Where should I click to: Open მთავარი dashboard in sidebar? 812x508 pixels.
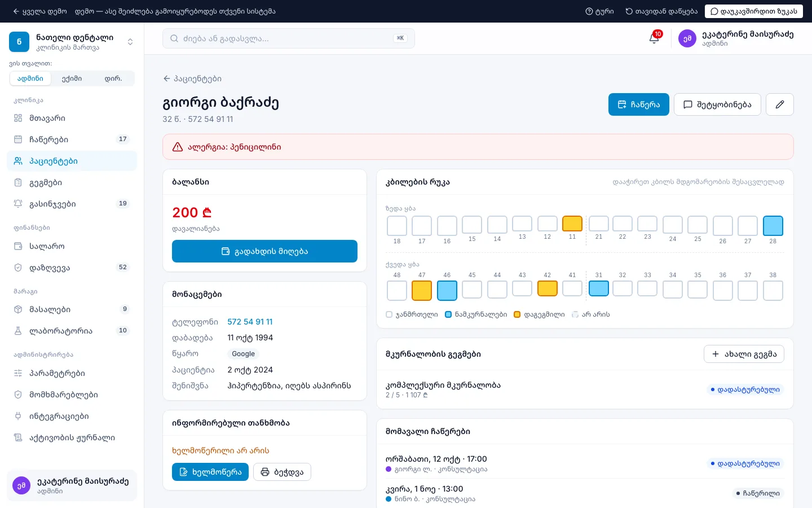(72, 118)
